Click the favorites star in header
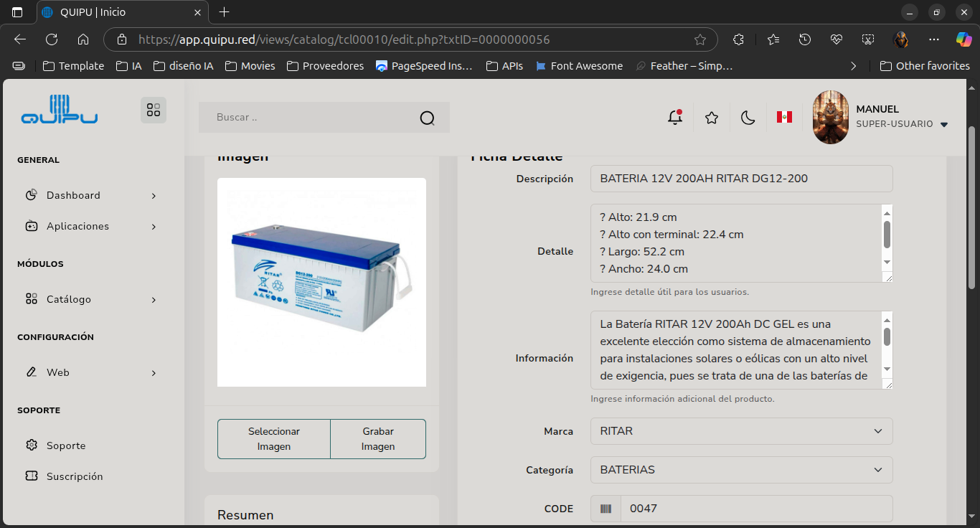Screen dimensions: 980x528 pyautogui.click(x=712, y=118)
